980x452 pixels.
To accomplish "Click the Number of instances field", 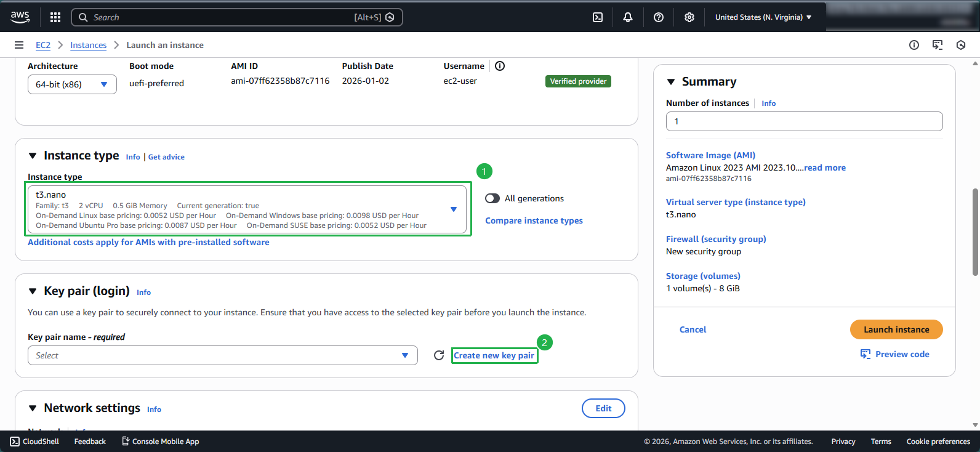I will click(804, 121).
